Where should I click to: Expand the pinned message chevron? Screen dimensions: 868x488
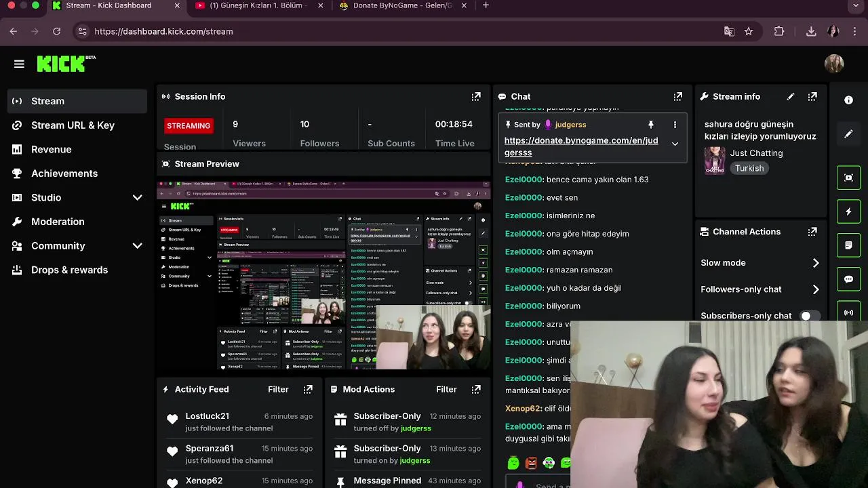[675, 144]
